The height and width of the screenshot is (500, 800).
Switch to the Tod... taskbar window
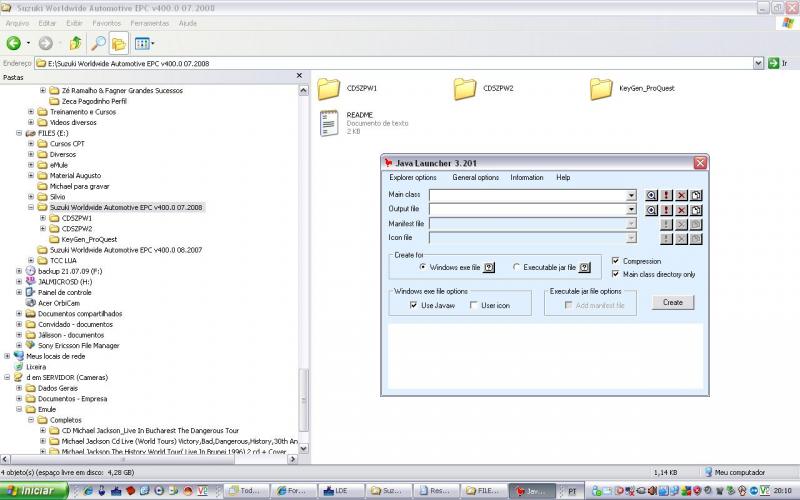pyautogui.click(x=246, y=491)
